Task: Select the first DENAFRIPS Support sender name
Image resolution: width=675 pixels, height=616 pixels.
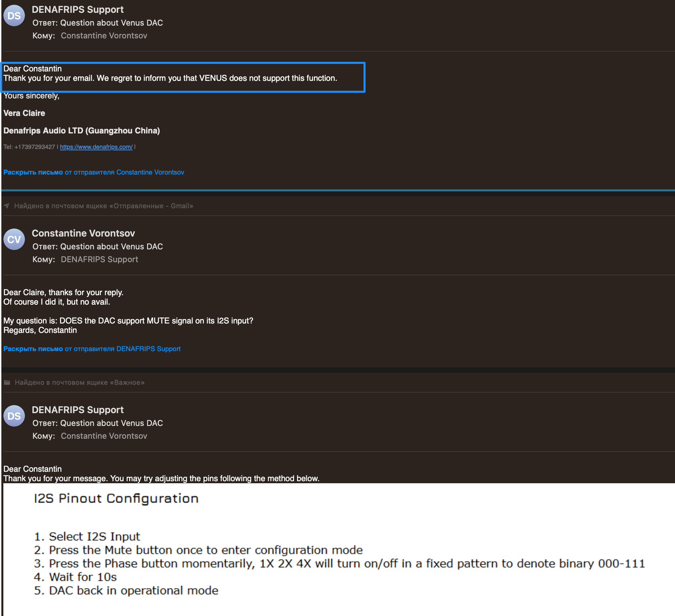Action: click(78, 9)
